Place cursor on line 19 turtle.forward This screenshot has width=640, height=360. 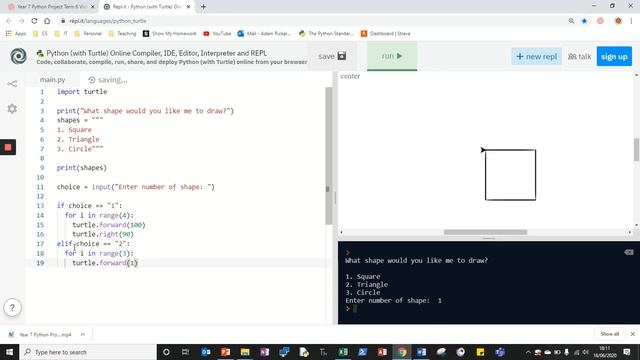pos(105,263)
